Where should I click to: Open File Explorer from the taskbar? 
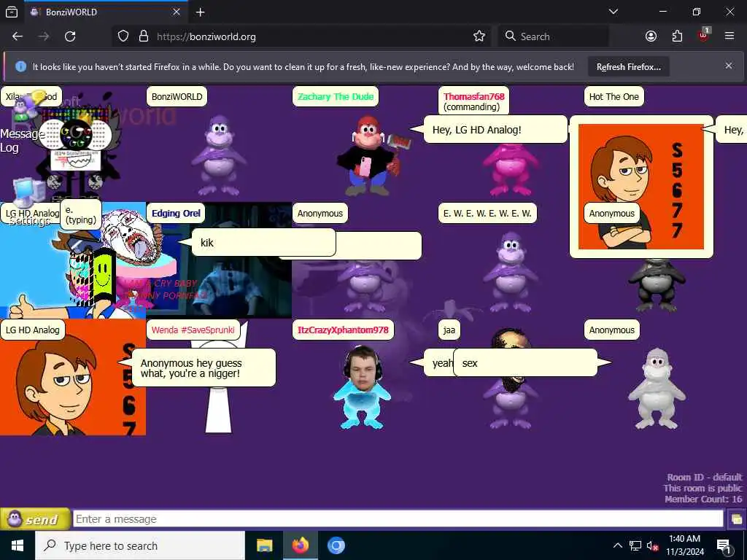point(264,545)
